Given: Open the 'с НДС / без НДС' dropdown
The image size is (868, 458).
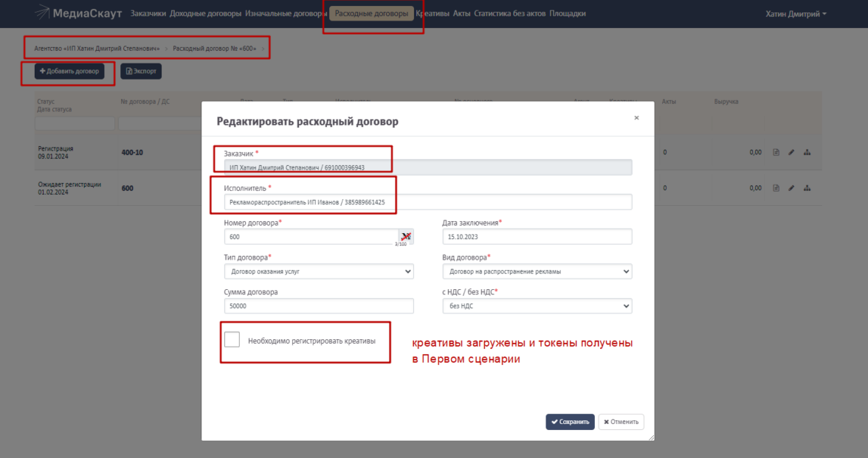Looking at the screenshot, I should click(537, 306).
